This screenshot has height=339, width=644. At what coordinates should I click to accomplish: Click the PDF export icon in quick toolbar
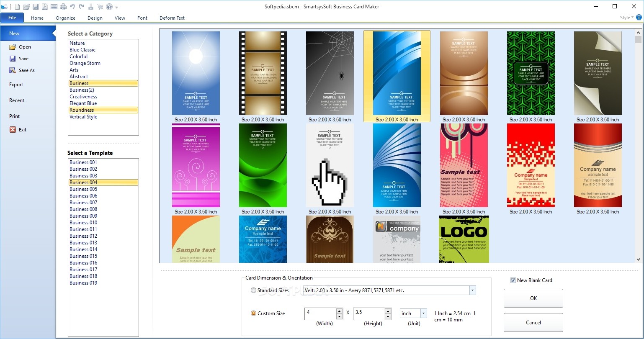[x=45, y=7]
